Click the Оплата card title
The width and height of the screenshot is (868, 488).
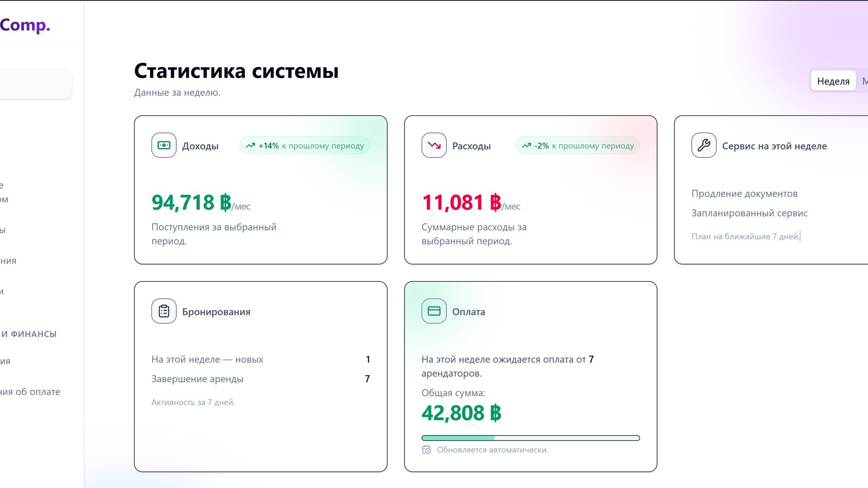[x=468, y=312]
